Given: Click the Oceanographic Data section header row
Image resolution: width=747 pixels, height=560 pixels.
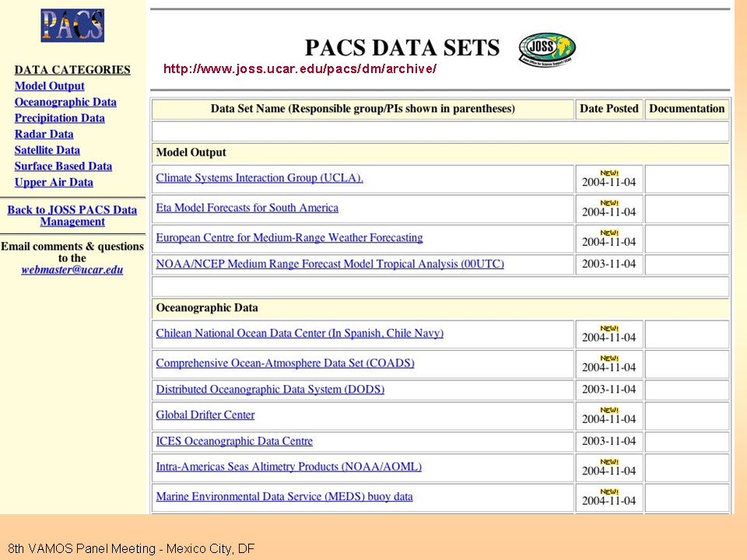Looking at the screenshot, I should (x=440, y=308).
